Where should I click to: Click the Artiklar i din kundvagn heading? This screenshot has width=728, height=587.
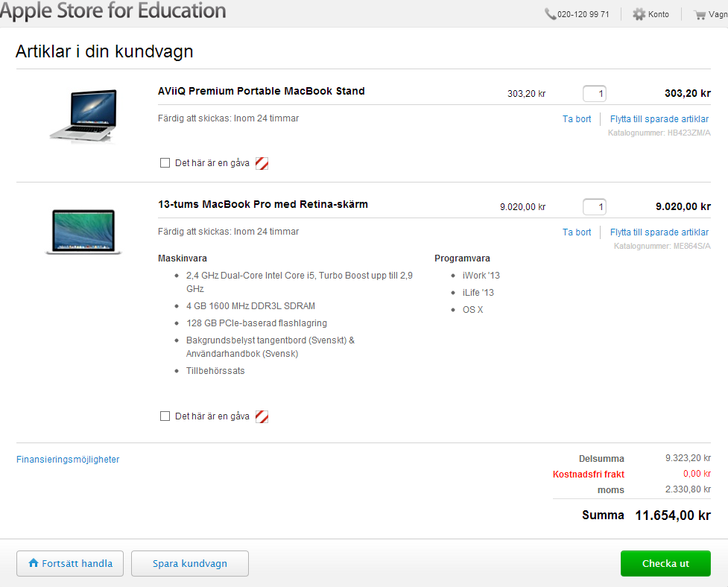tap(104, 51)
